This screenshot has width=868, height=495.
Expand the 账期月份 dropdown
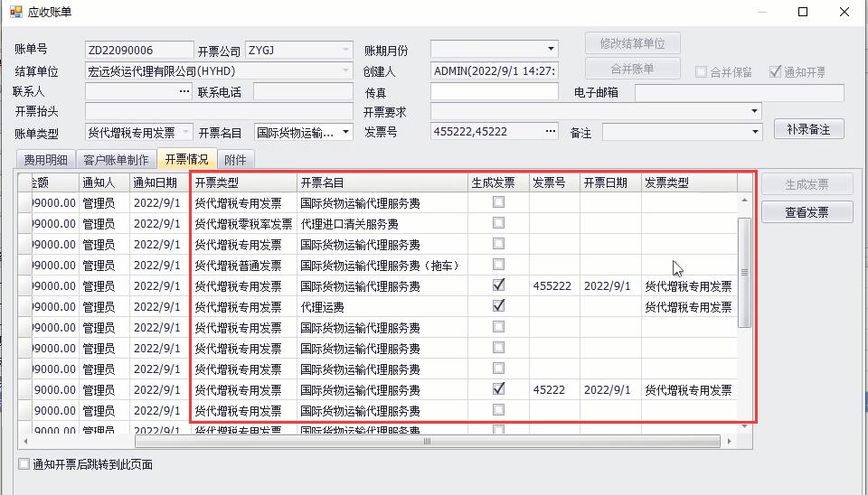coord(551,50)
